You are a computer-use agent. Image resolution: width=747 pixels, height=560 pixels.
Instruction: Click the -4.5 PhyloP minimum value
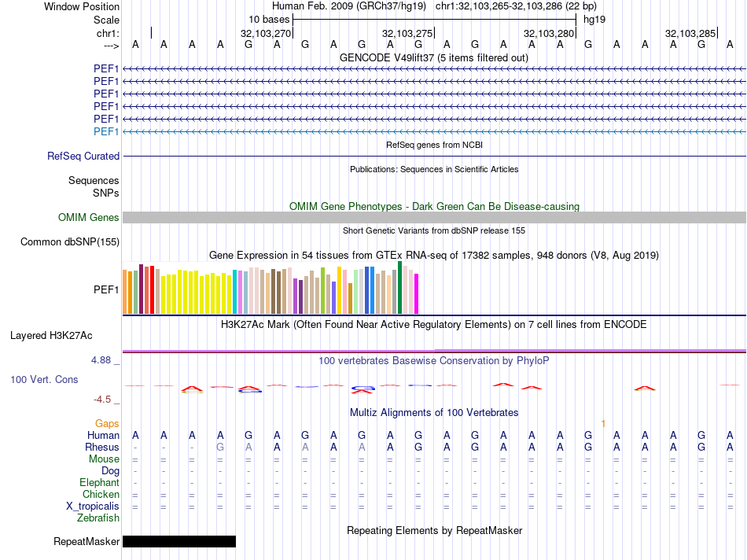102,400
